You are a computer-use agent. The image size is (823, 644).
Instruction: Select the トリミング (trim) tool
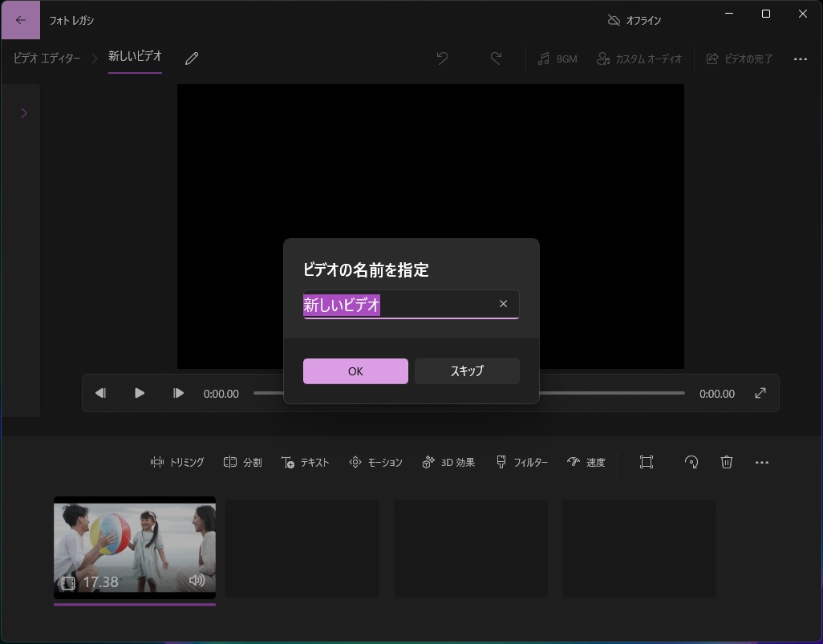177,462
